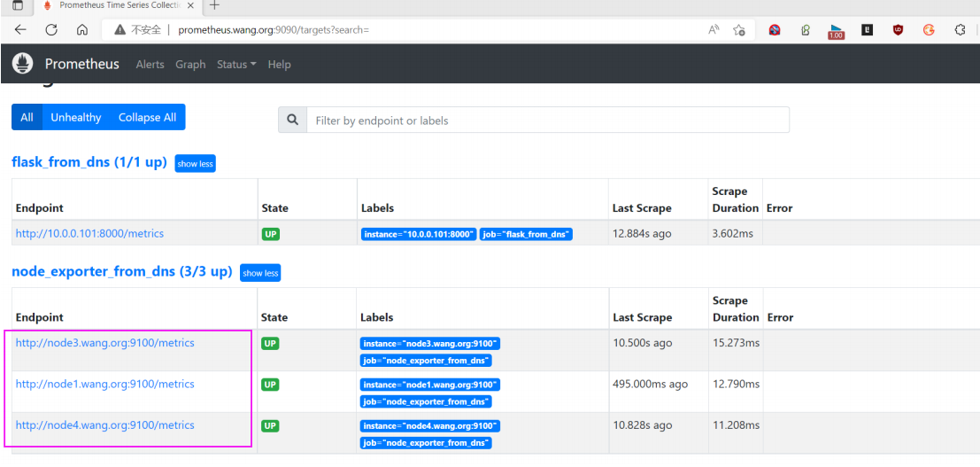The height and width of the screenshot is (467, 980).
Task: Click 10.828s ago last scrape value
Action: coord(643,425)
